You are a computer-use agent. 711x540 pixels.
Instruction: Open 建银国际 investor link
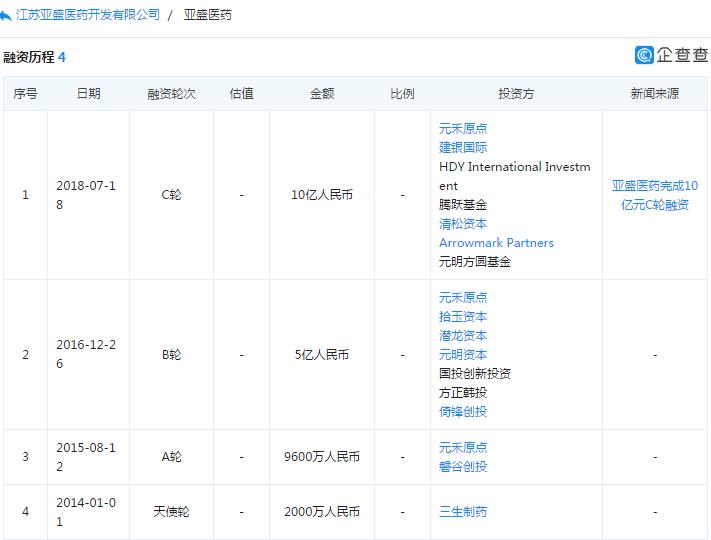click(x=463, y=147)
